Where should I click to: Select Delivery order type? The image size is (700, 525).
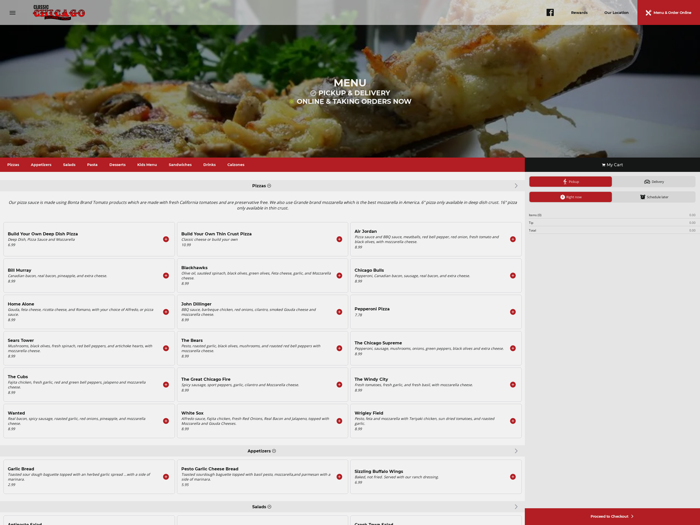click(x=654, y=182)
